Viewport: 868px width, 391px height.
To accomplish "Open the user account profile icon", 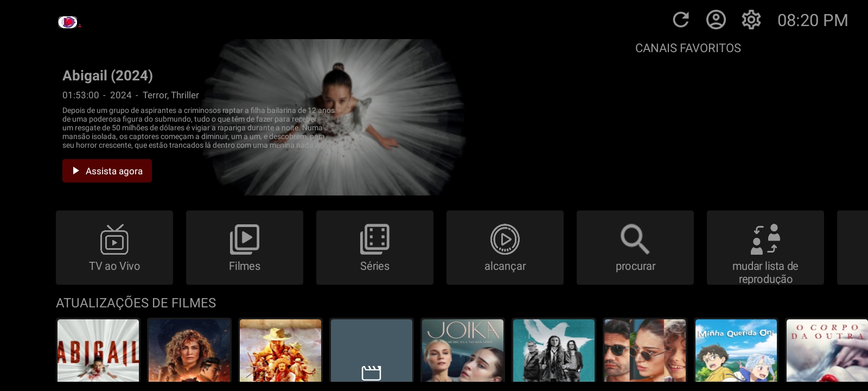I will tap(716, 20).
